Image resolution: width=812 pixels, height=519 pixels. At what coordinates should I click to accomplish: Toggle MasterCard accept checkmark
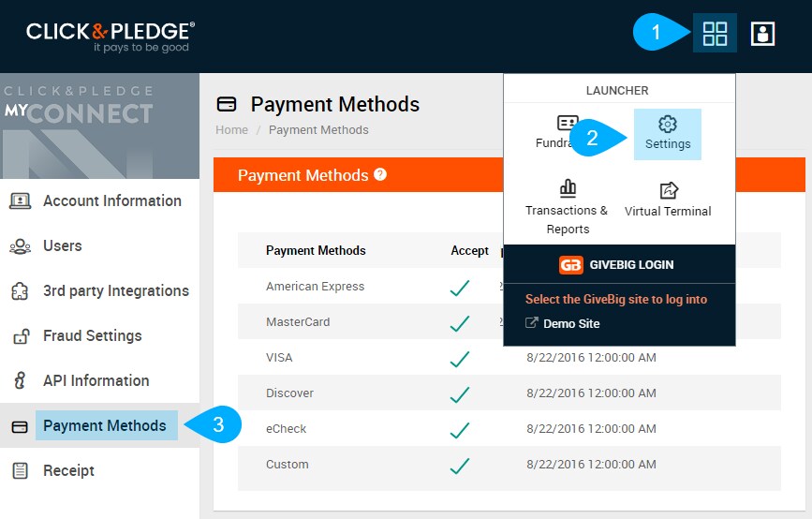tap(460, 323)
